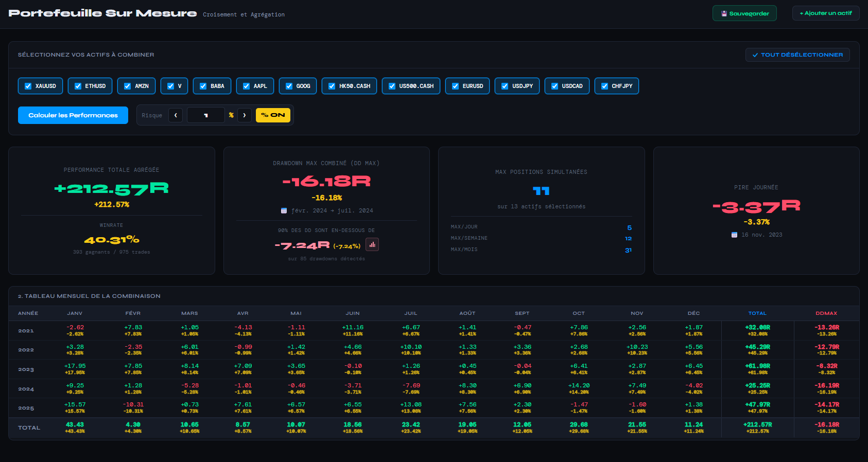Click the -10.31 February 2025 cell

133,404
